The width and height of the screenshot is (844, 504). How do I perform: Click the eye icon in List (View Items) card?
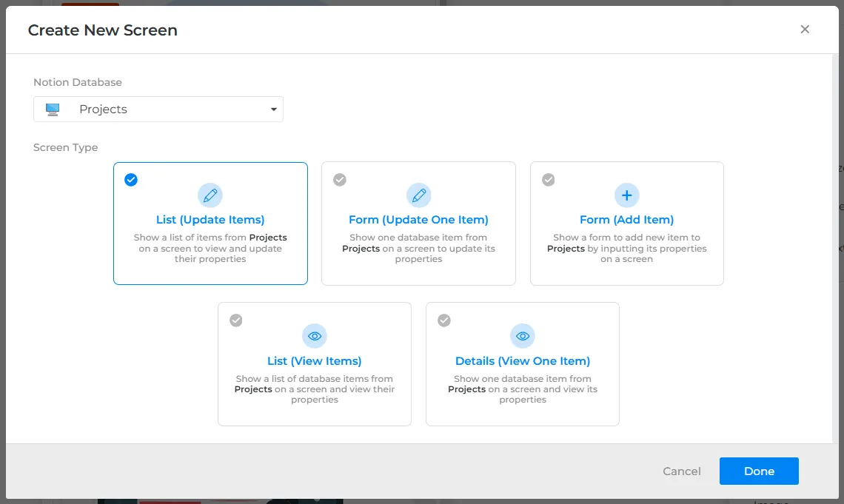click(315, 336)
